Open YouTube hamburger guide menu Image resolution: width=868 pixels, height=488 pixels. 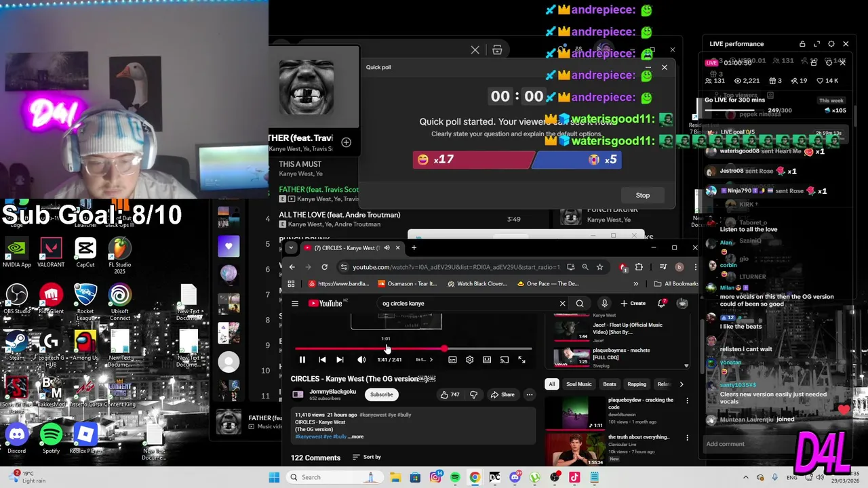tap(295, 304)
